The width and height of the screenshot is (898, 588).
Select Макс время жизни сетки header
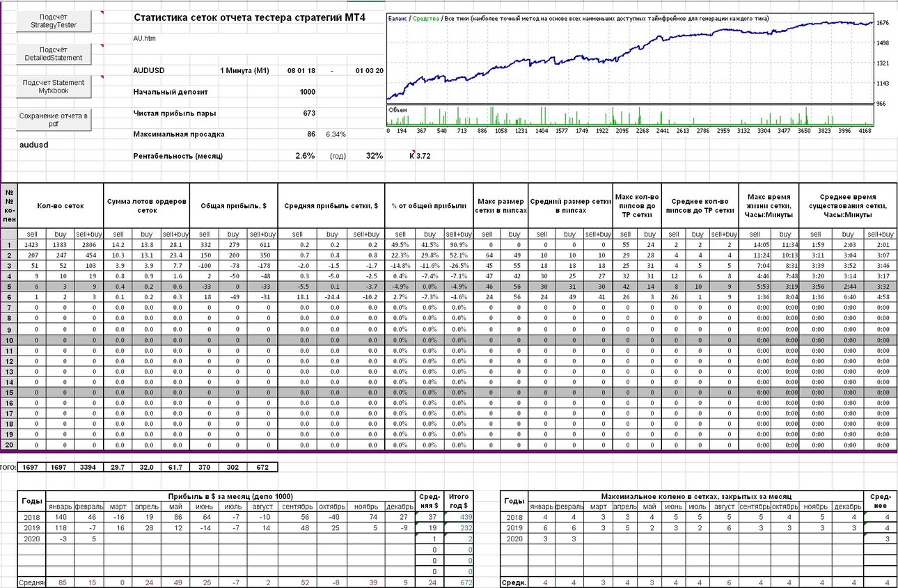click(768, 206)
